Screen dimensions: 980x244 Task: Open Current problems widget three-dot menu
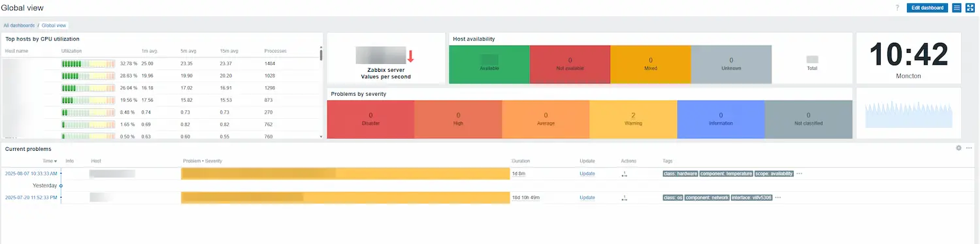point(969,148)
